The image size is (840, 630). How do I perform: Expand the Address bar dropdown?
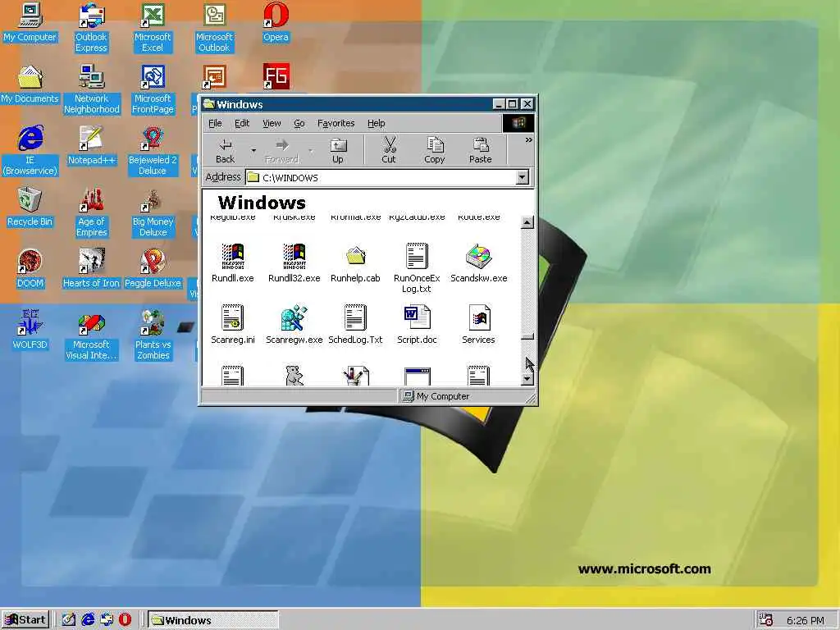click(x=523, y=177)
